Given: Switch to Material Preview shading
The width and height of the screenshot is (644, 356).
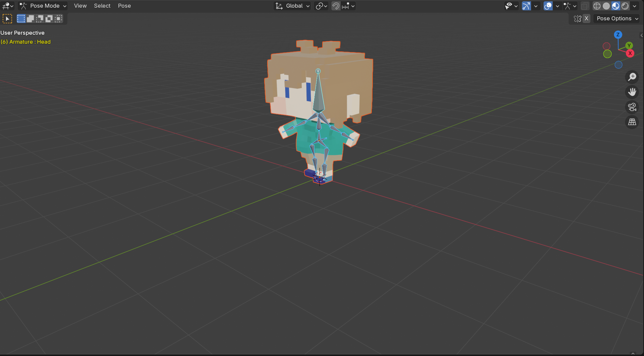Looking at the screenshot, I should click(x=616, y=6).
